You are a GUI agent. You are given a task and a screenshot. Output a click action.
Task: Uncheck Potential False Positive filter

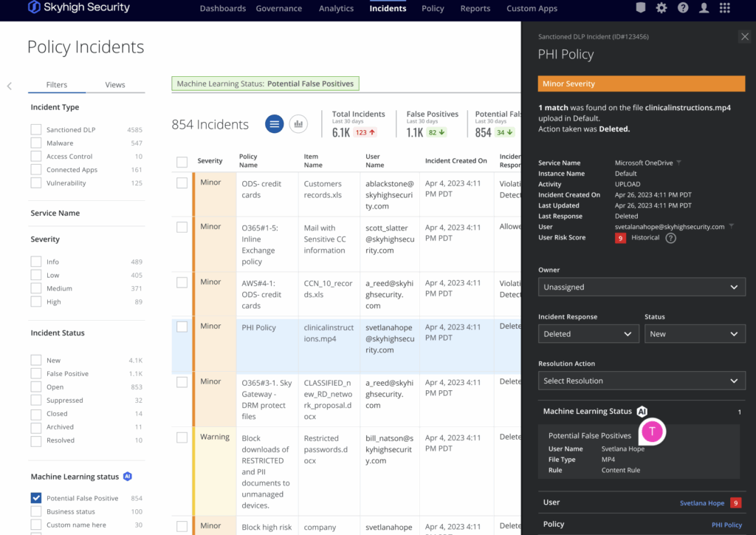pos(36,498)
